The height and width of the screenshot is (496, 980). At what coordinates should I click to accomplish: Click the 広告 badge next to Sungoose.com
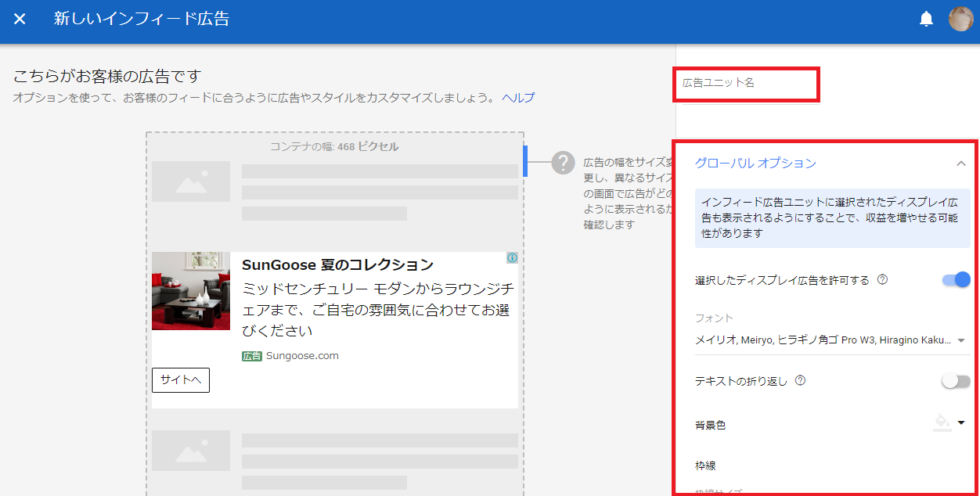[250, 355]
